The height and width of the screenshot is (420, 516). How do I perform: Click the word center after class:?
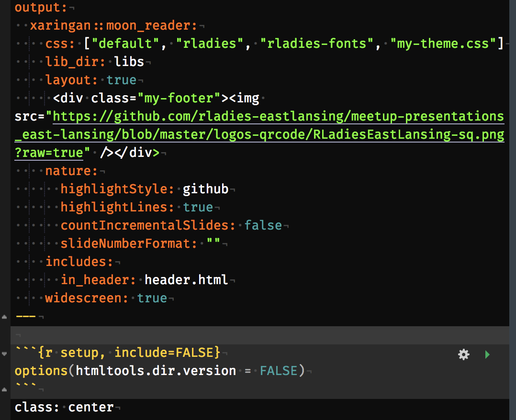(91, 407)
